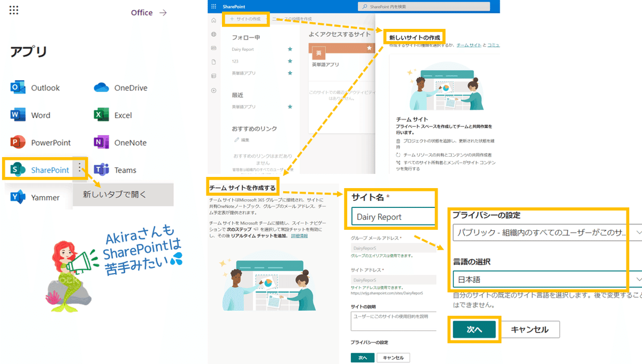Screen dimensions: 642x364
Task: Toggle 英単語アプリ star under フォロー中
Action: [290, 73]
